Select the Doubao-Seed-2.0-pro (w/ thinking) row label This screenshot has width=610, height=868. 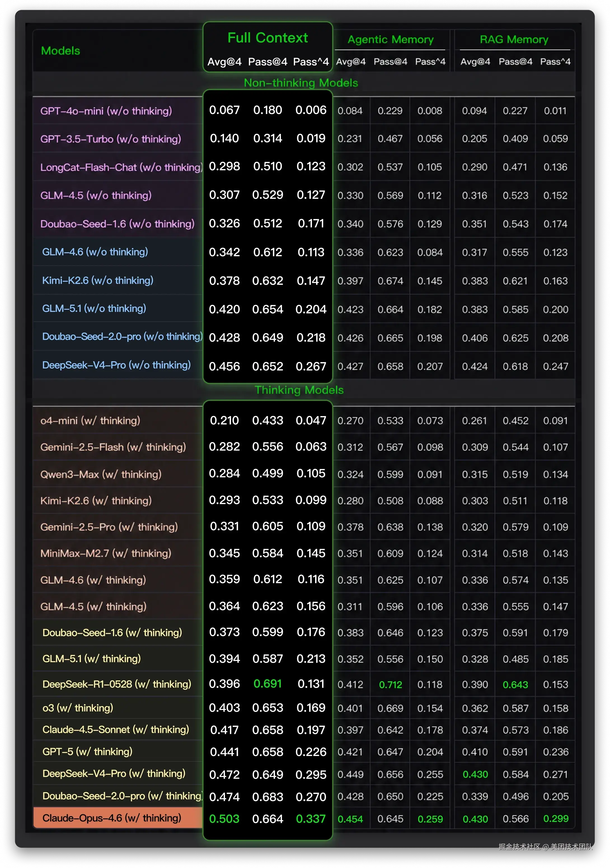point(122,796)
